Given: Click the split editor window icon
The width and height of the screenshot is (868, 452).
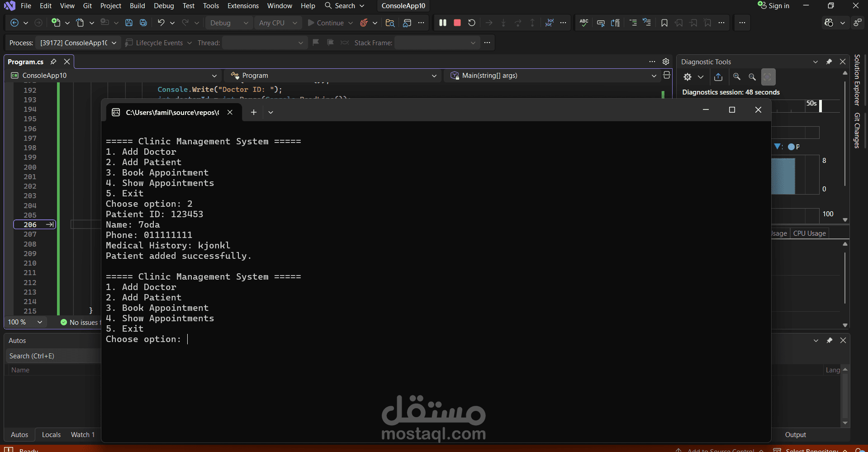Looking at the screenshot, I should (666, 75).
